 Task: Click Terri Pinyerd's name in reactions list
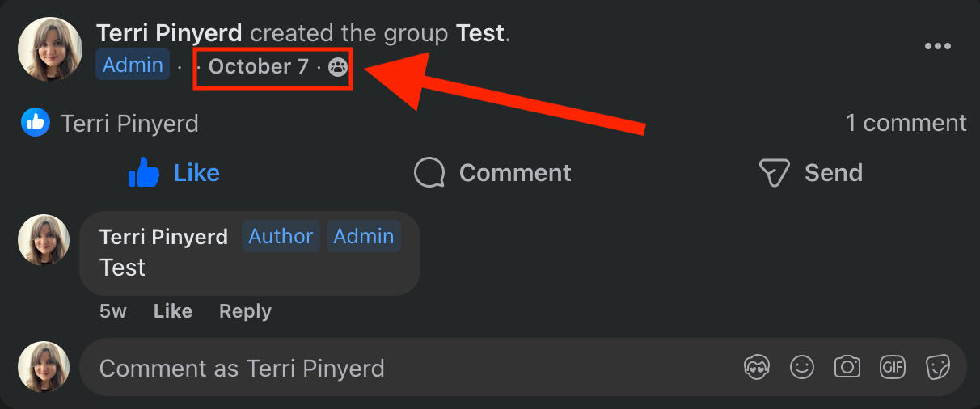(x=129, y=124)
